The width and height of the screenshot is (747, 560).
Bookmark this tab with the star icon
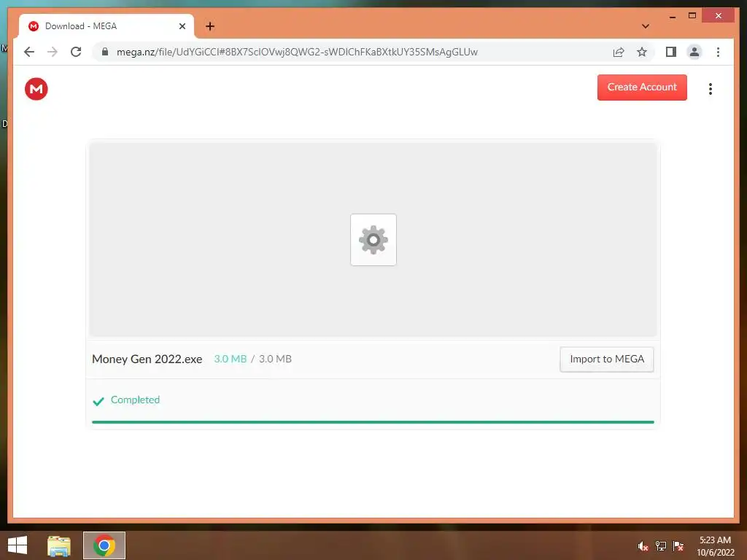642,52
